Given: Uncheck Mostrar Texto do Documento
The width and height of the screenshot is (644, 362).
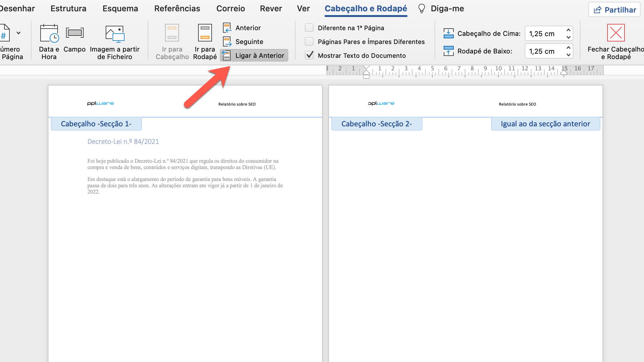Looking at the screenshot, I should point(309,55).
